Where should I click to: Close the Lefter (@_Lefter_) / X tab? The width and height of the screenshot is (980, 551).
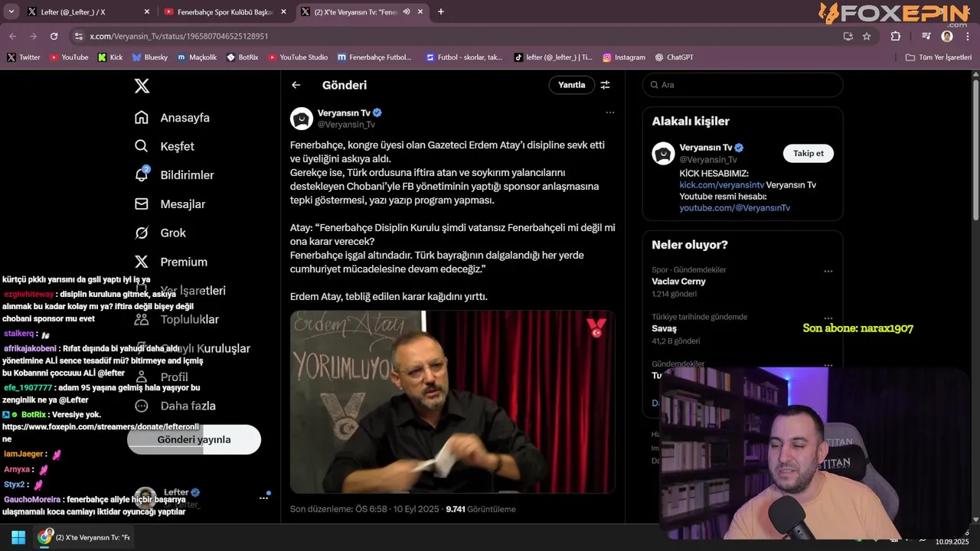pos(147,11)
